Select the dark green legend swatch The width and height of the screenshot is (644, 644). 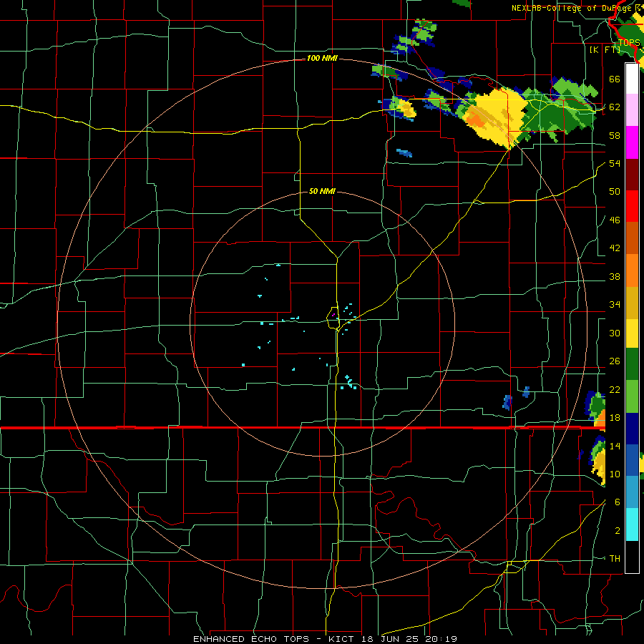pyautogui.click(x=632, y=364)
